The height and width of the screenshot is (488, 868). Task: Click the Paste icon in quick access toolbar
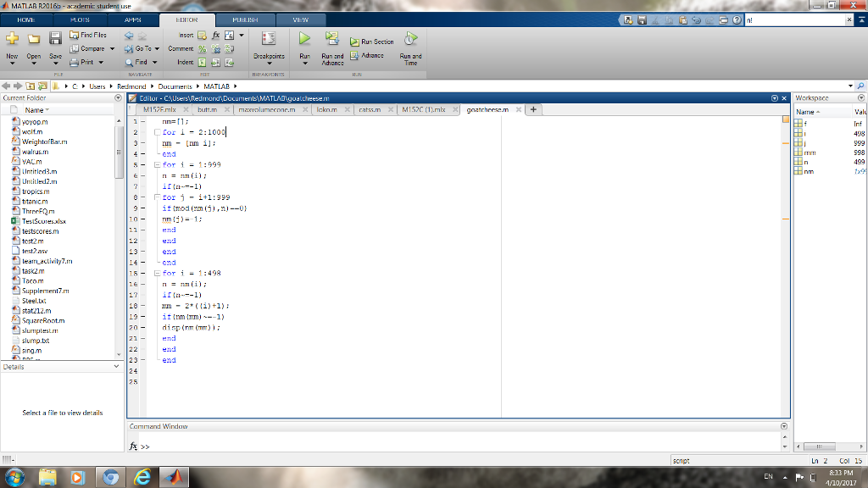(x=682, y=20)
